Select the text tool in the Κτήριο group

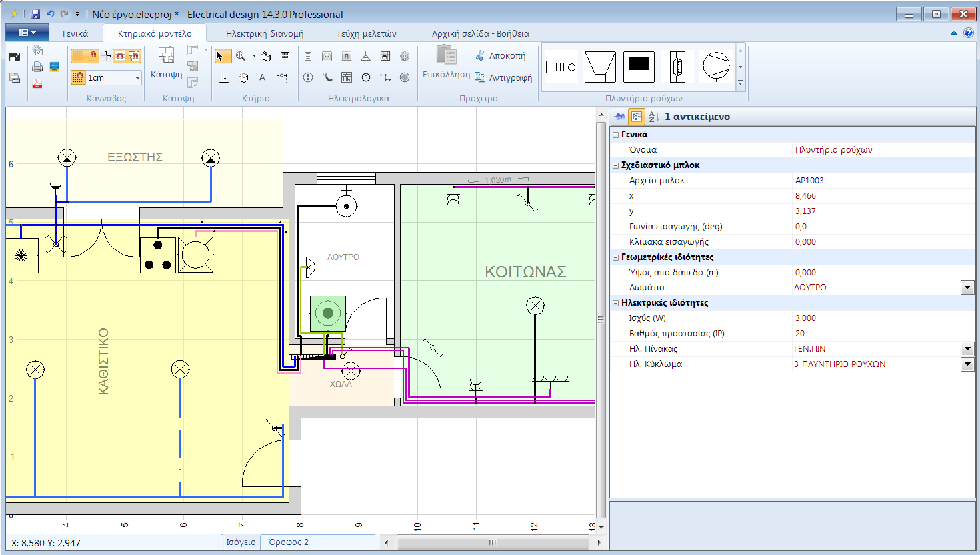261,77
